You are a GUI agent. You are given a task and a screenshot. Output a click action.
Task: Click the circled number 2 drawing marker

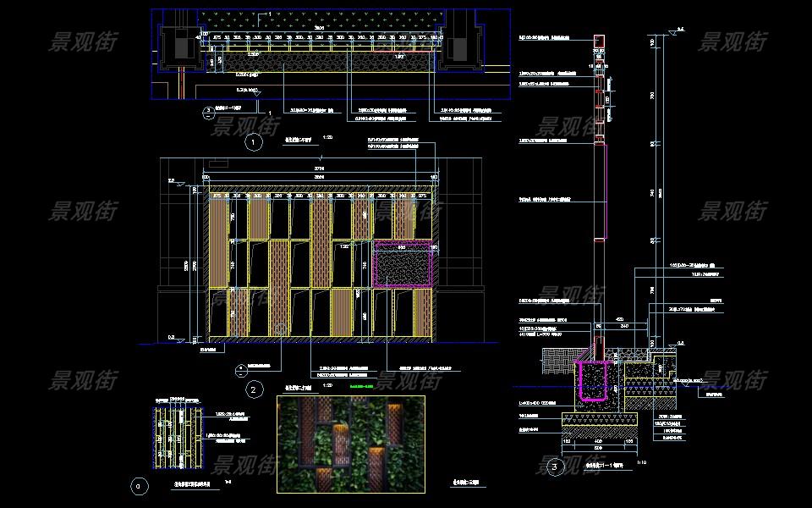pyautogui.click(x=252, y=390)
